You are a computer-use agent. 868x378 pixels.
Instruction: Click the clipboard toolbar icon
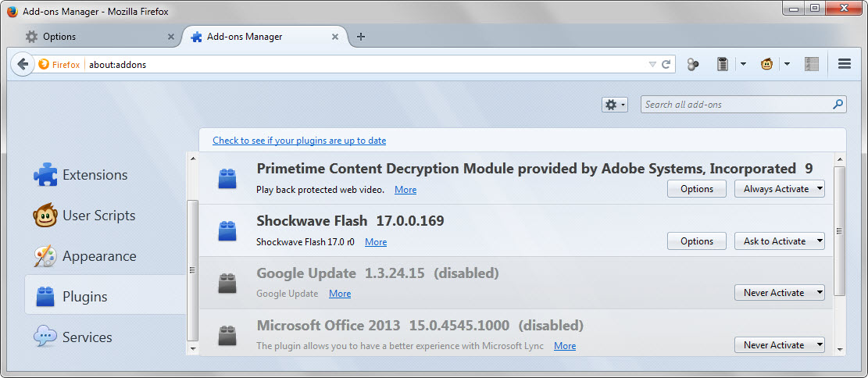[x=722, y=64]
